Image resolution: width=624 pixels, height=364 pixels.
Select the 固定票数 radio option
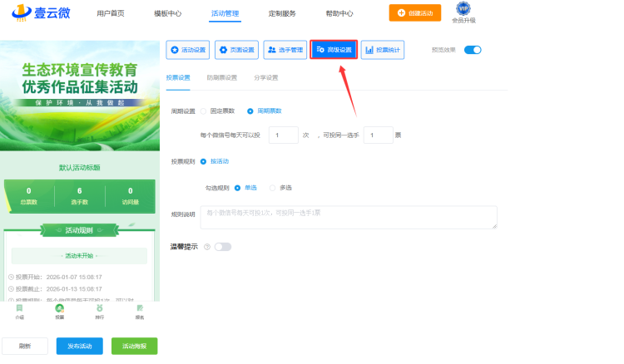pos(204,111)
